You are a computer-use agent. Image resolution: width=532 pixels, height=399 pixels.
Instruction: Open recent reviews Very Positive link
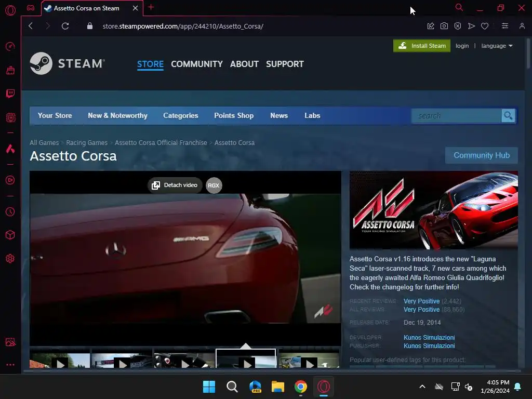pos(421,301)
